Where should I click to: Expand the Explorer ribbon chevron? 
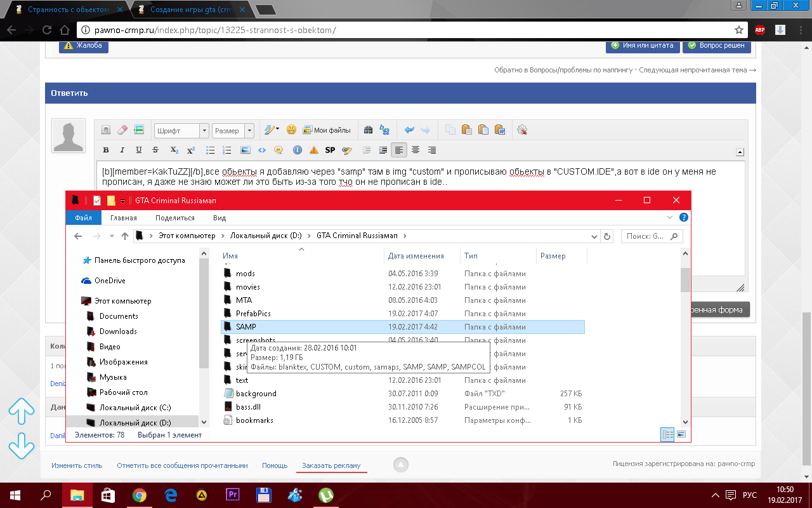[x=671, y=217]
